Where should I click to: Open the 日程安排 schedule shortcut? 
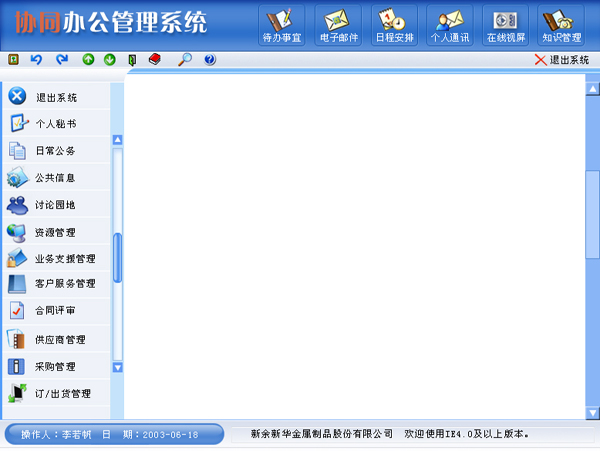(395, 25)
